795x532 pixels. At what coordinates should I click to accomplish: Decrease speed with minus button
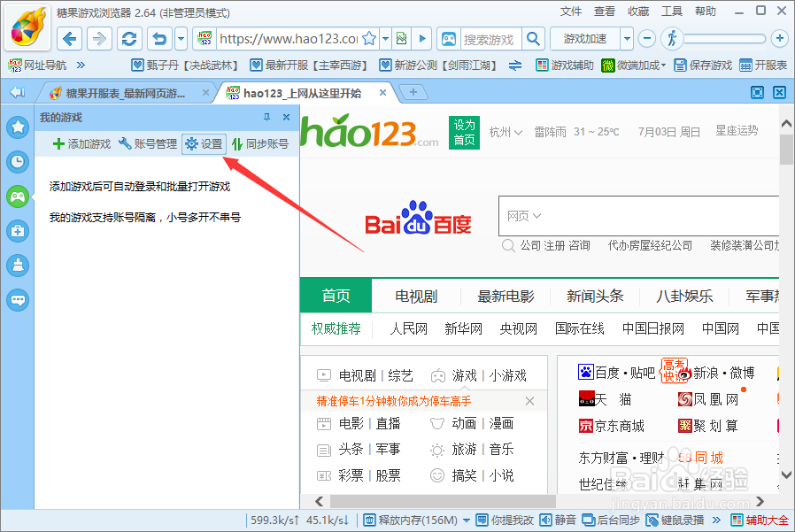click(x=647, y=39)
